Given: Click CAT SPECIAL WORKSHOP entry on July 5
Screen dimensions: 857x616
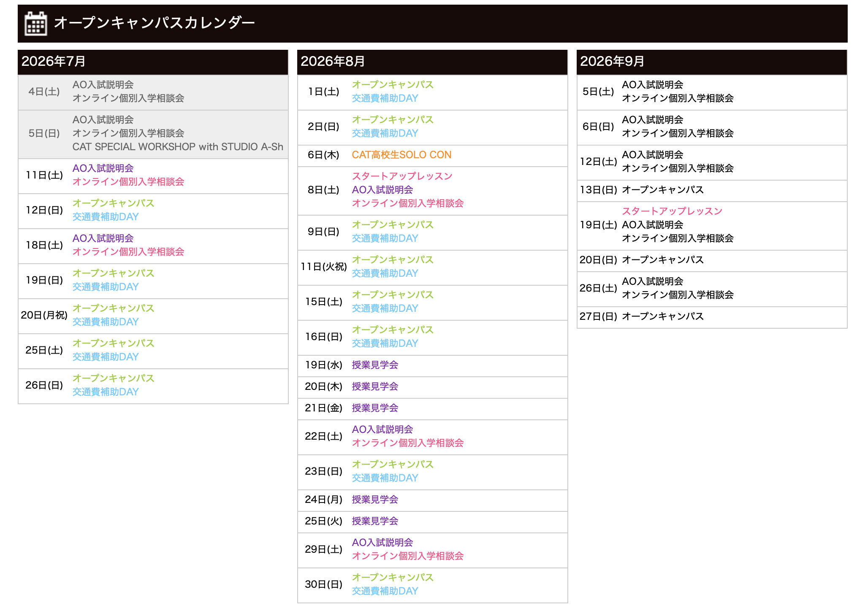Looking at the screenshot, I should (x=178, y=147).
